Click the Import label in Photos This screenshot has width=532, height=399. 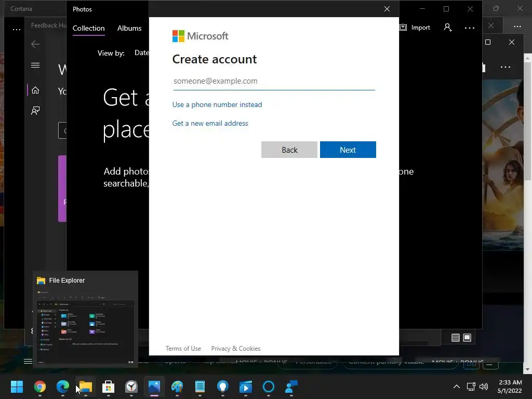tap(420, 28)
